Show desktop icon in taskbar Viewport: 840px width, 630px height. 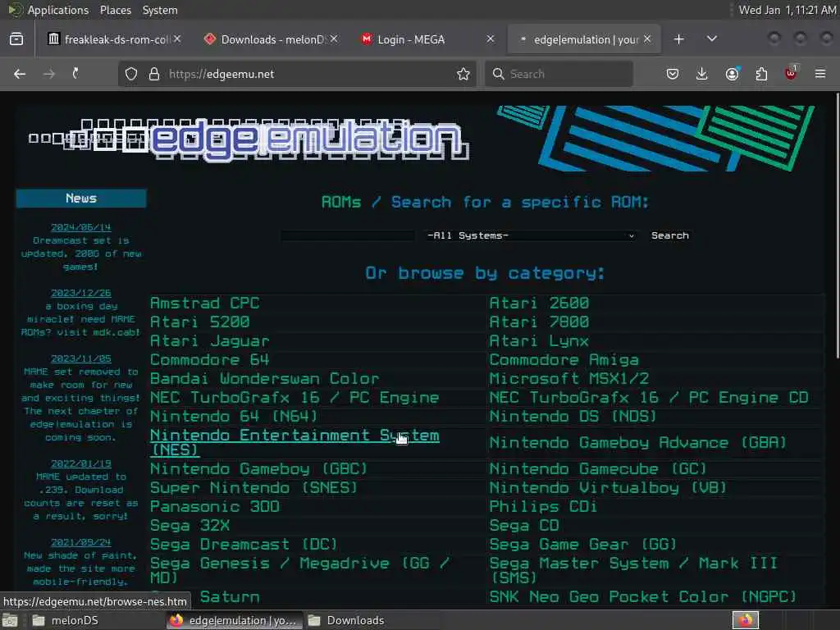(x=10, y=620)
